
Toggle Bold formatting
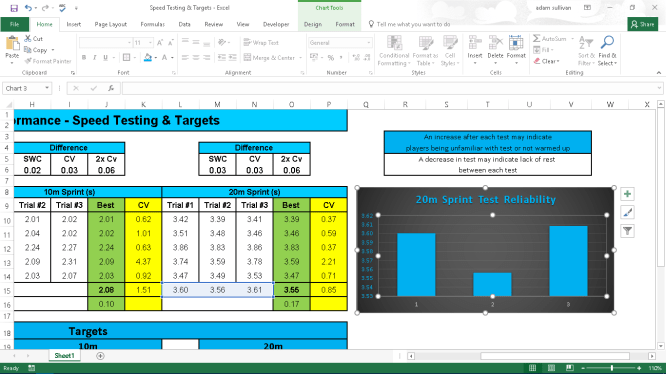84,58
